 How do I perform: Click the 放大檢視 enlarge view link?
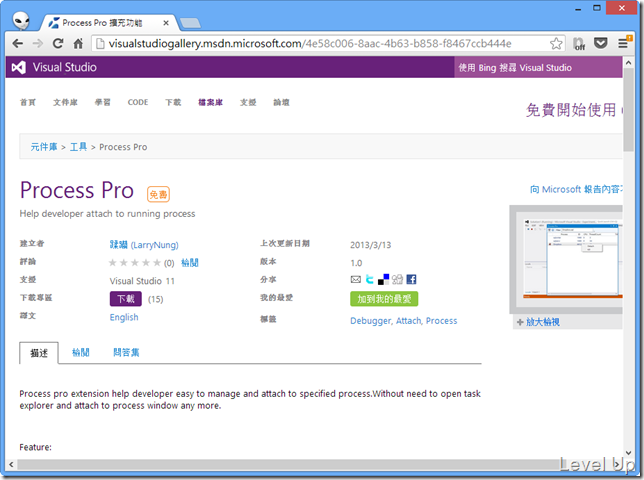(x=543, y=322)
